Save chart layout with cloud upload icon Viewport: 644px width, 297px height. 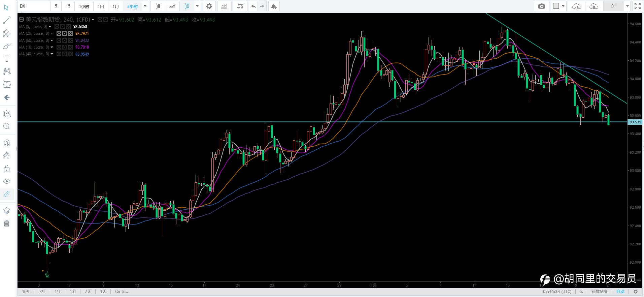594,6
